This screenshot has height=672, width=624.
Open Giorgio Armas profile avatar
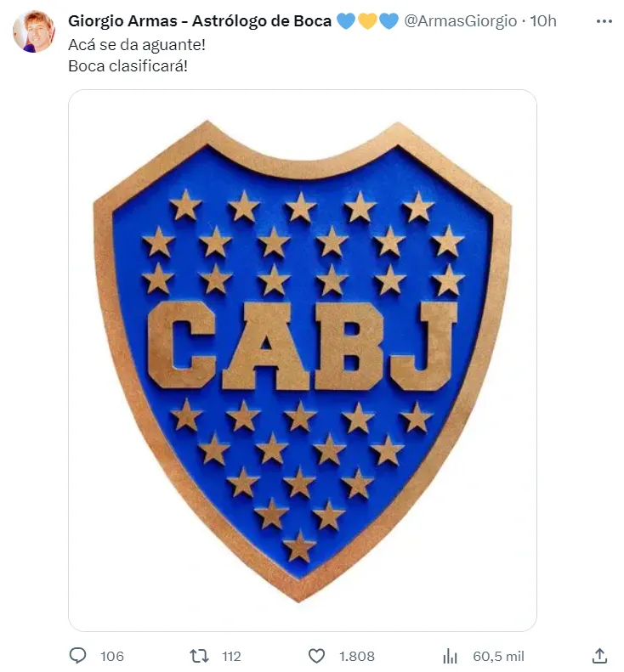pos(34,31)
